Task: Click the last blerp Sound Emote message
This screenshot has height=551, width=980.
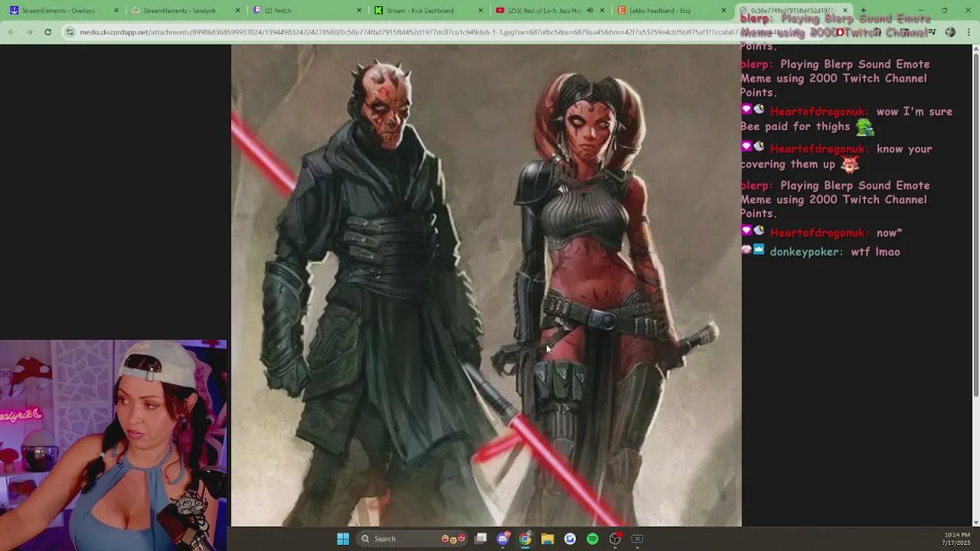Action: [x=835, y=200]
